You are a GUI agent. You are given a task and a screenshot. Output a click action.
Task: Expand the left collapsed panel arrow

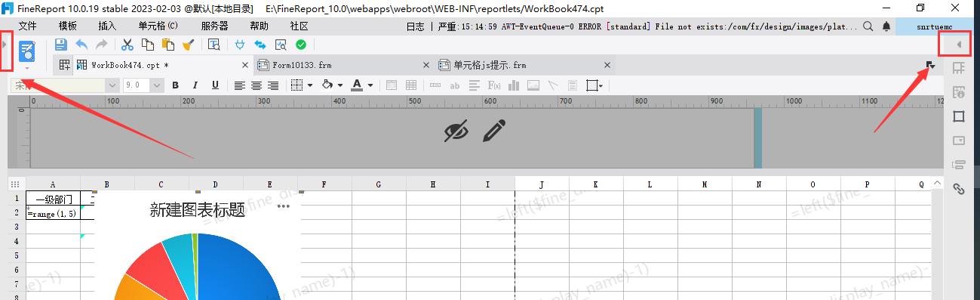pos(5,45)
